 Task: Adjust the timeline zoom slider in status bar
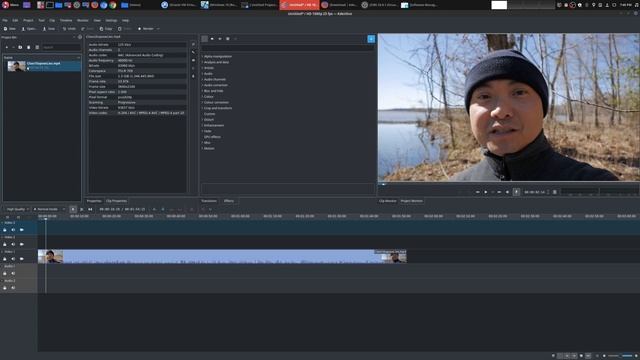620,356
